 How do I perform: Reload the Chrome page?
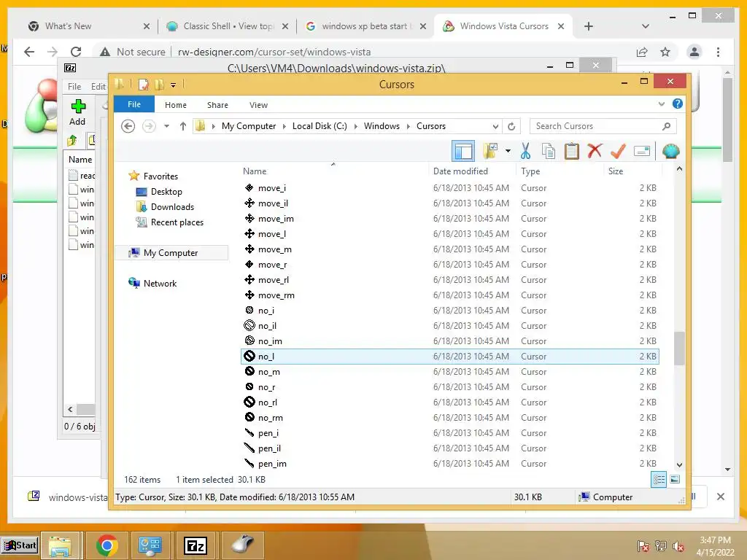[x=76, y=52]
